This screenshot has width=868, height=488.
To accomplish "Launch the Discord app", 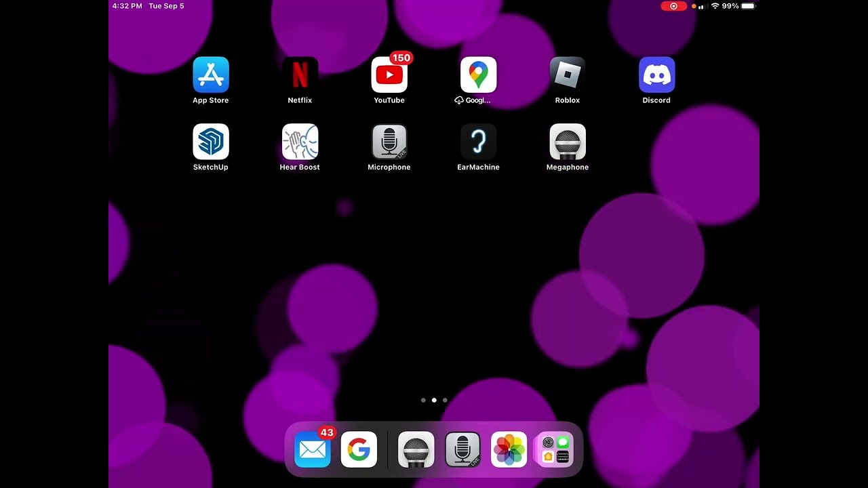I will point(656,75).
